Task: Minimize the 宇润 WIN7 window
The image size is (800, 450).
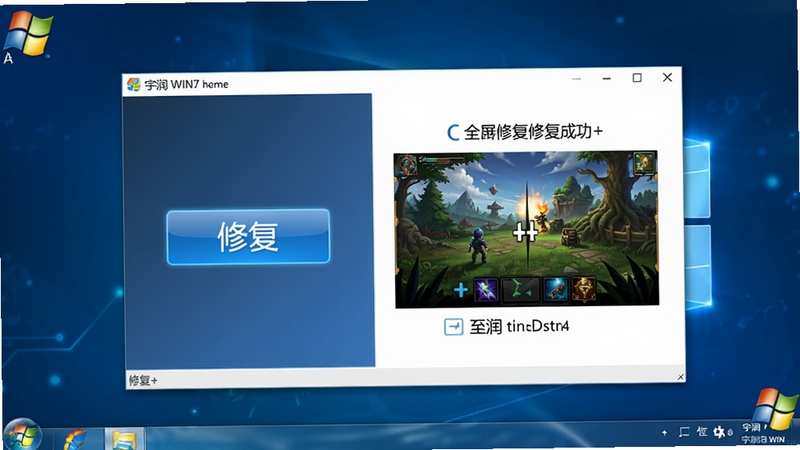Action: pyautogui.click(x=607, y=79)
